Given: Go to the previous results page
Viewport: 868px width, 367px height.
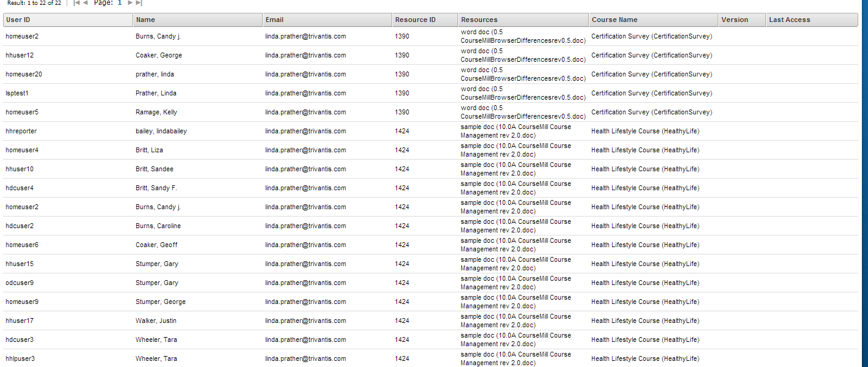Looking at the screenshot, I should click(86, 3).
